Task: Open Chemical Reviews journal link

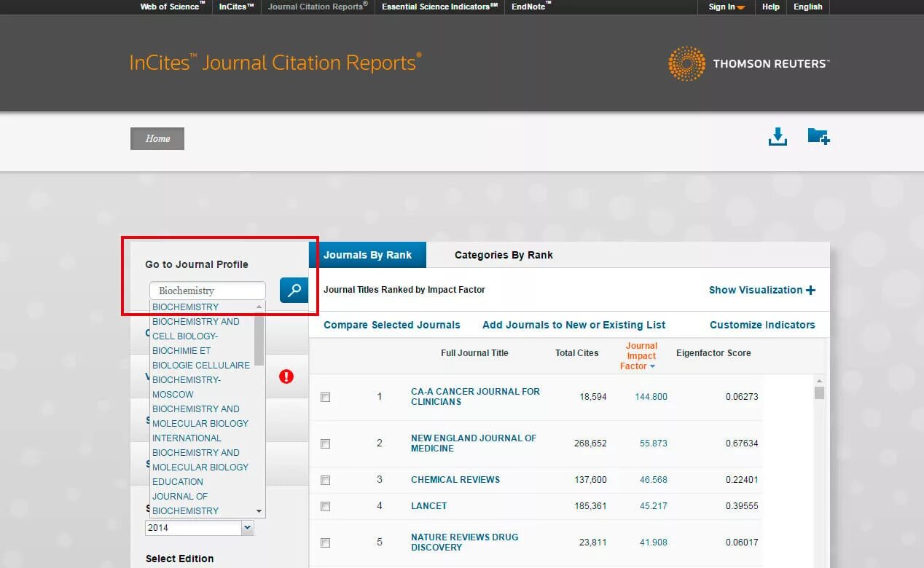Action: click(x=455, y=480)
